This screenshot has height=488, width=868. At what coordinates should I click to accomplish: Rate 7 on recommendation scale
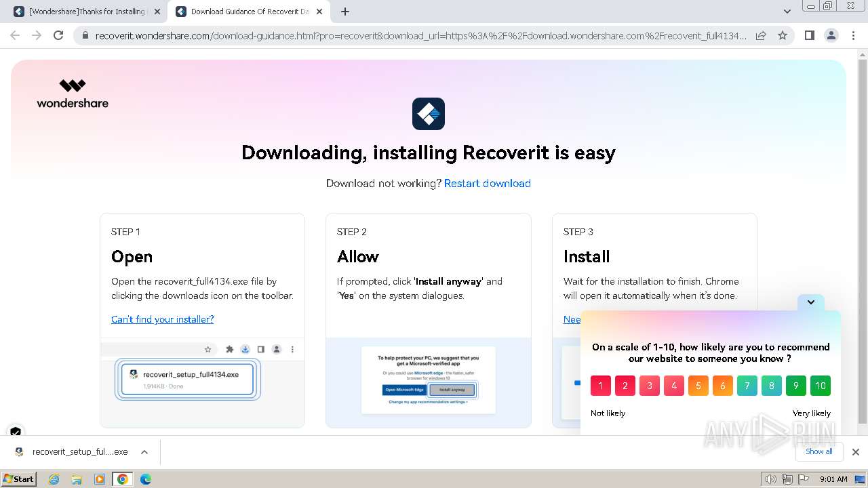747,386
